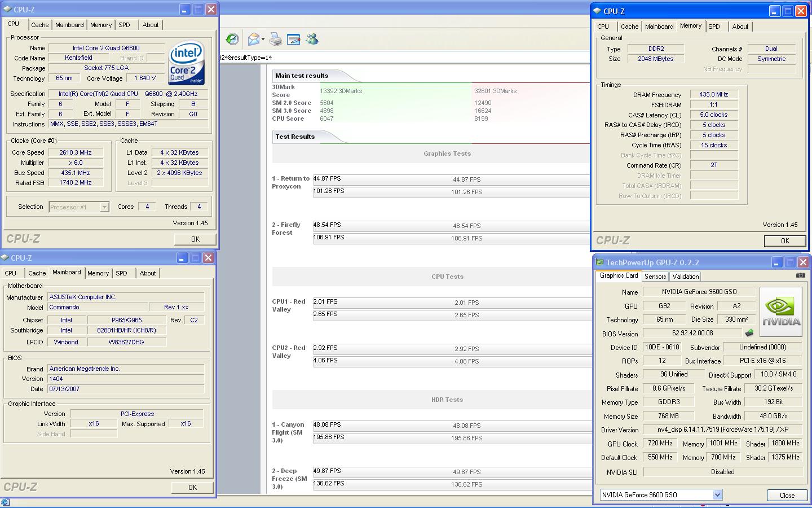The image size is (812, 508).
Task: Open SPD tab in CPU-Z Memory window
Action: tap(714, 27)
